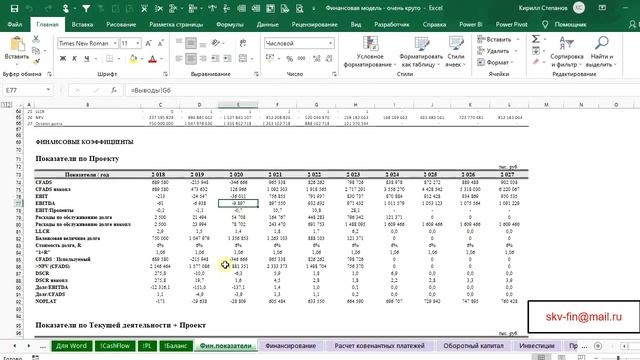This screenshot has height=360, width=640.
Task: Apply italic with the К button
Action: point(75,59)
